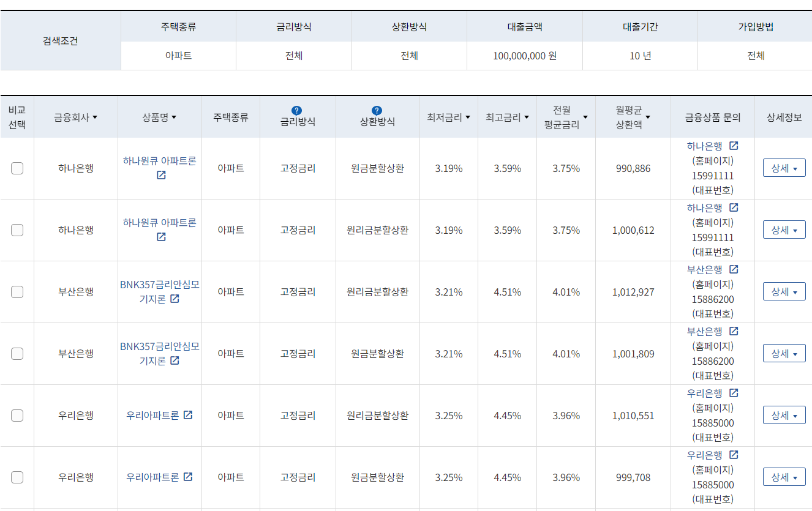Image resolution: width=812 pixels, height=511 pixels.
Task: Click monthly payment 1,000,612
Action: tap(633, 230)
